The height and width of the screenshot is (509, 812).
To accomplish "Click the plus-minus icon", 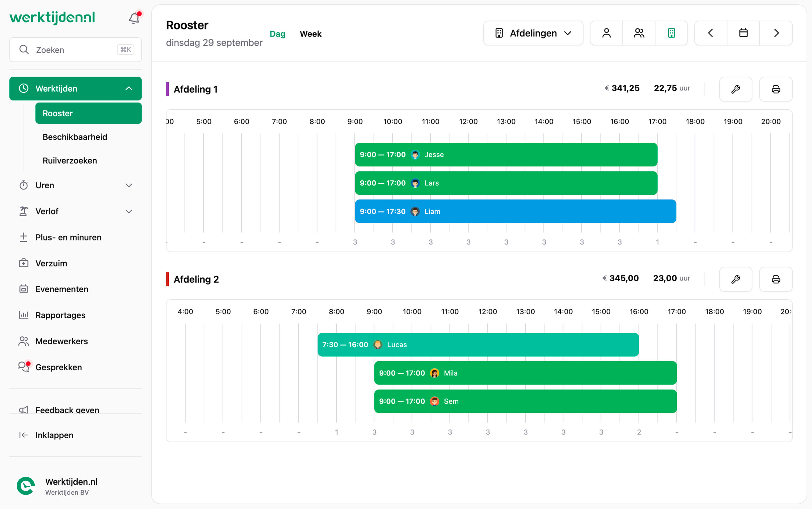I will tap(24, 237).
